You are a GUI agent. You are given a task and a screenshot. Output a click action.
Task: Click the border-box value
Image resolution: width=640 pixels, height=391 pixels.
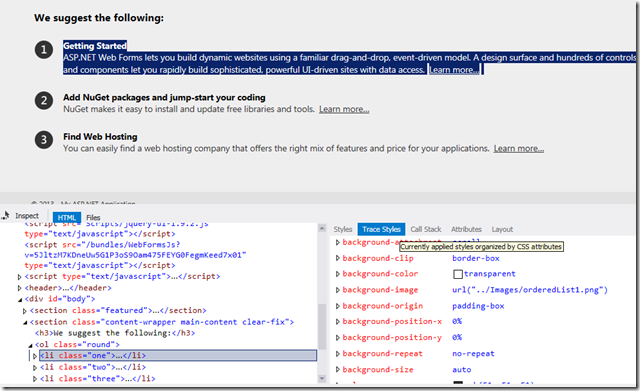click(x=476, y=258)
